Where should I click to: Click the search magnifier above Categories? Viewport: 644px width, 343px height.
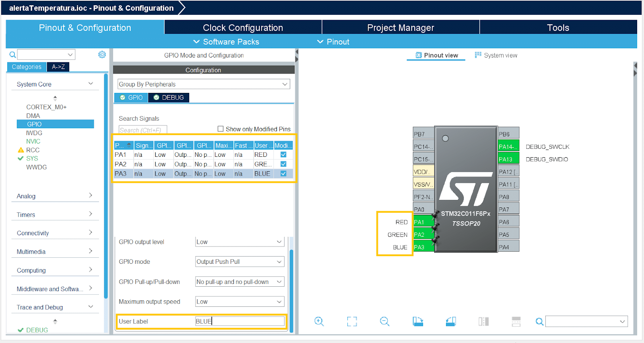(12, 55)
